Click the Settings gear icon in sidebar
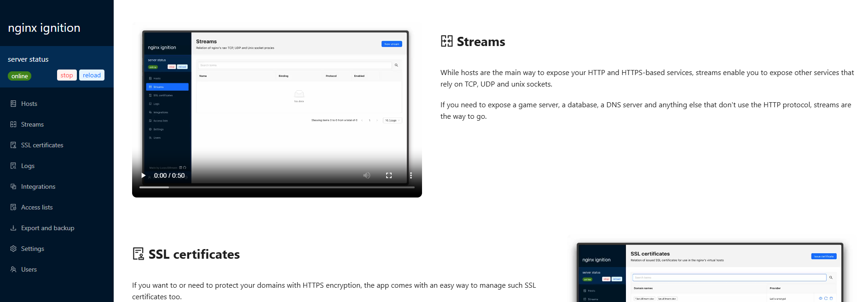This screenshot has height=302, width=868. pos(13,249)
